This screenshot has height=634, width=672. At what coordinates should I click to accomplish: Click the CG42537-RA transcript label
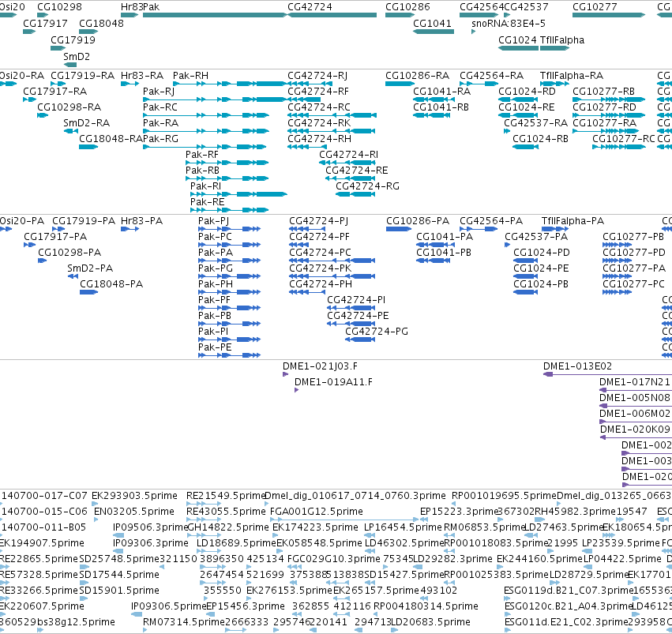coord(535,123)
